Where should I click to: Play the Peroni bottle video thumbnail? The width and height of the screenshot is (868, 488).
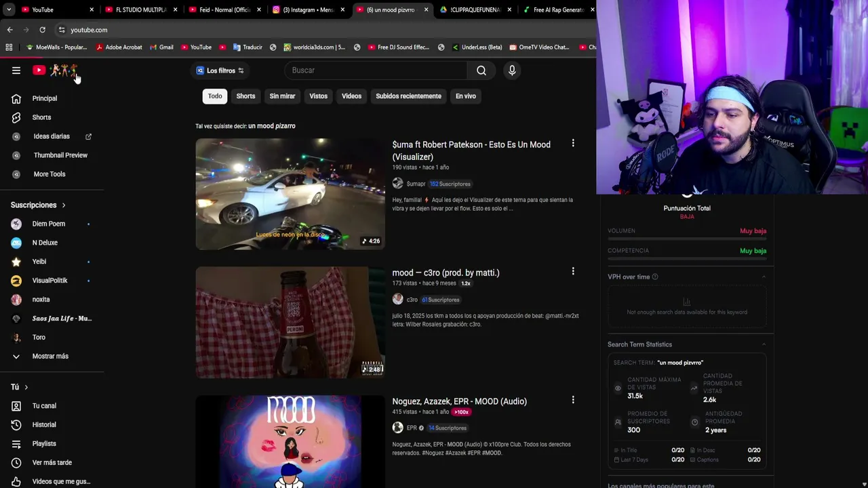coord(290,323)
